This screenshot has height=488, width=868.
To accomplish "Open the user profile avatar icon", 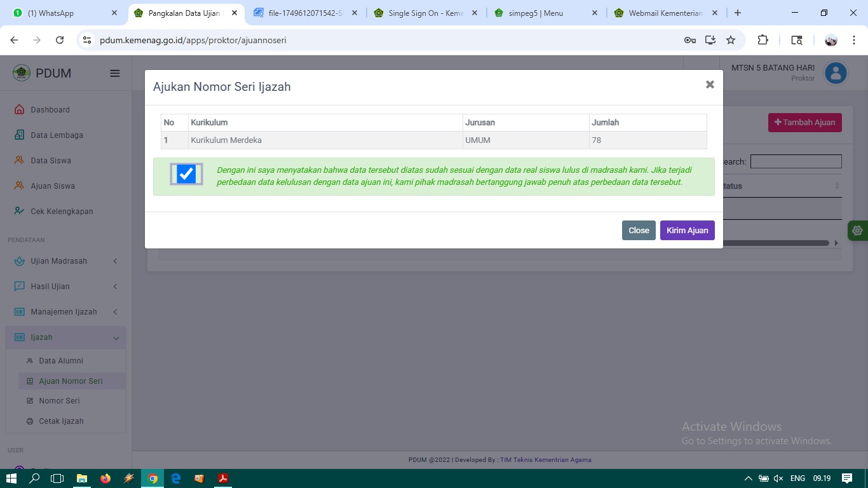I will (x=836, y=73).
